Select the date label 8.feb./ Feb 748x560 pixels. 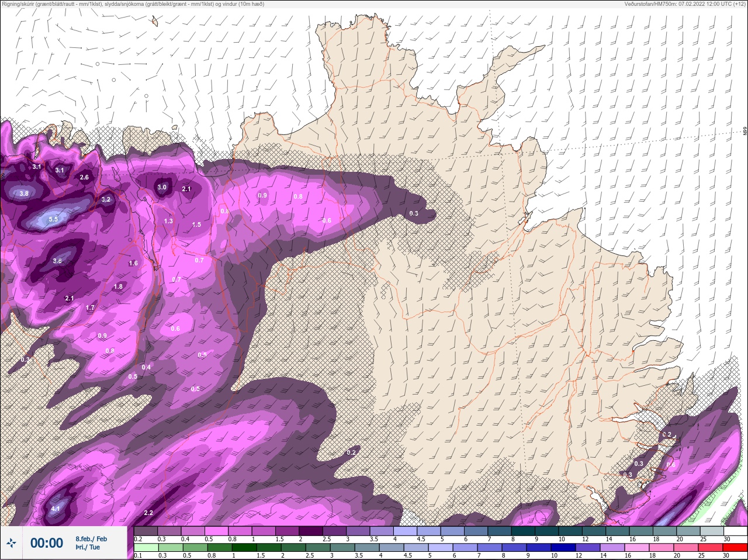coord(91,538)
